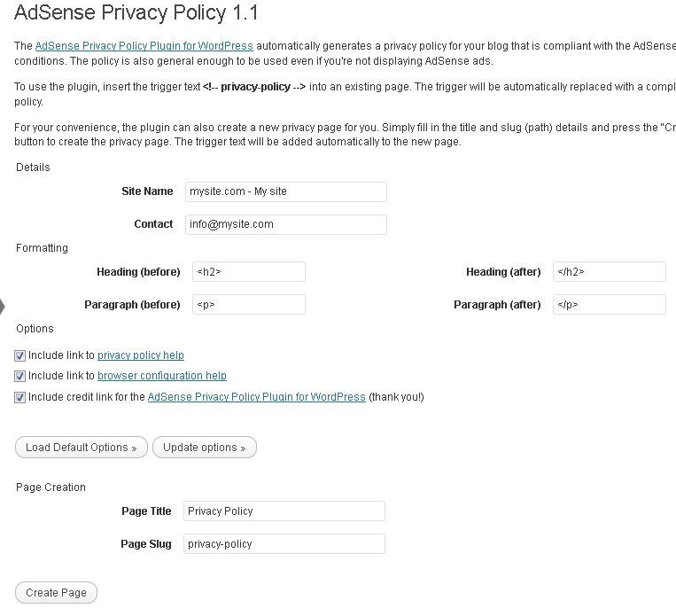Screen dimensions: 676x616
Task: Select the 'Details' section label
Action: pyautogui.click(x=33, y=168)
